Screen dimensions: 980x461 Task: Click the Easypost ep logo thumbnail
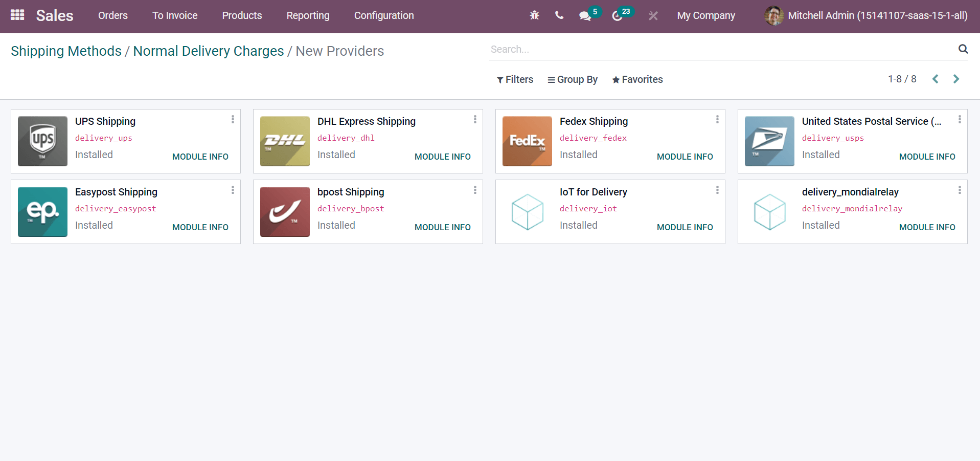[x=42, y=212]
